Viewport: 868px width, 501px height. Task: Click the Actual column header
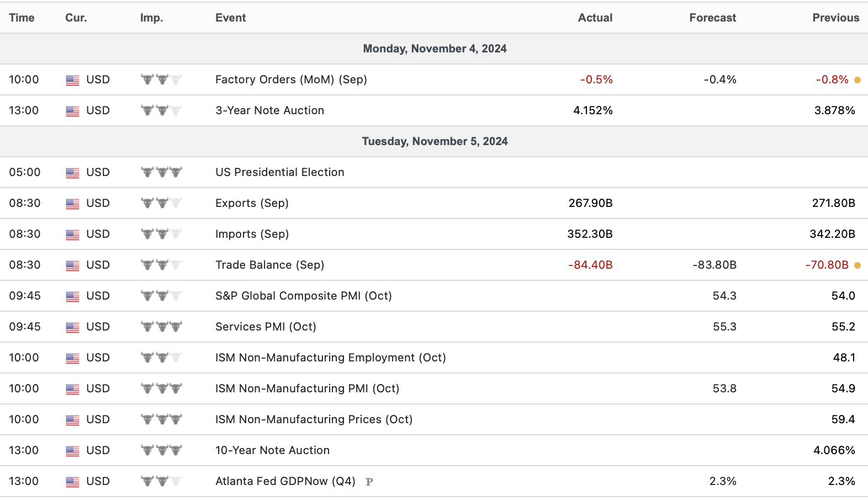click(x=595, y=18)
